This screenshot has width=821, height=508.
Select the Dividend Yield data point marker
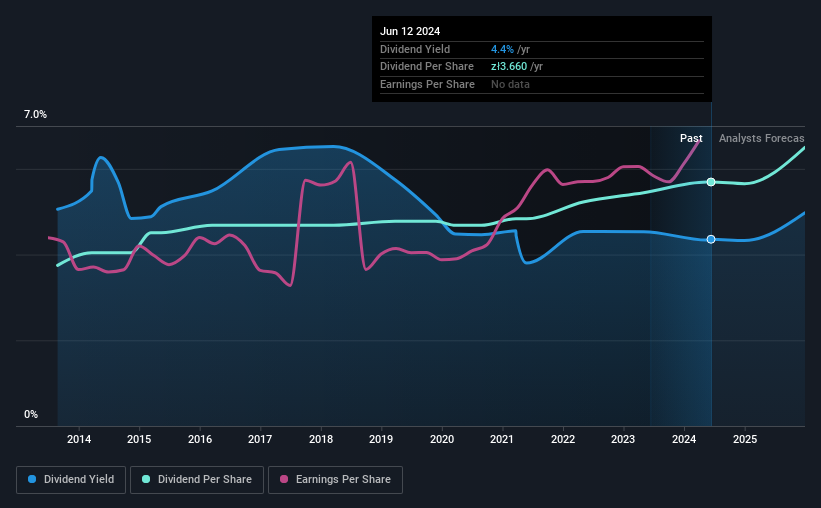(x=711, y=239)
